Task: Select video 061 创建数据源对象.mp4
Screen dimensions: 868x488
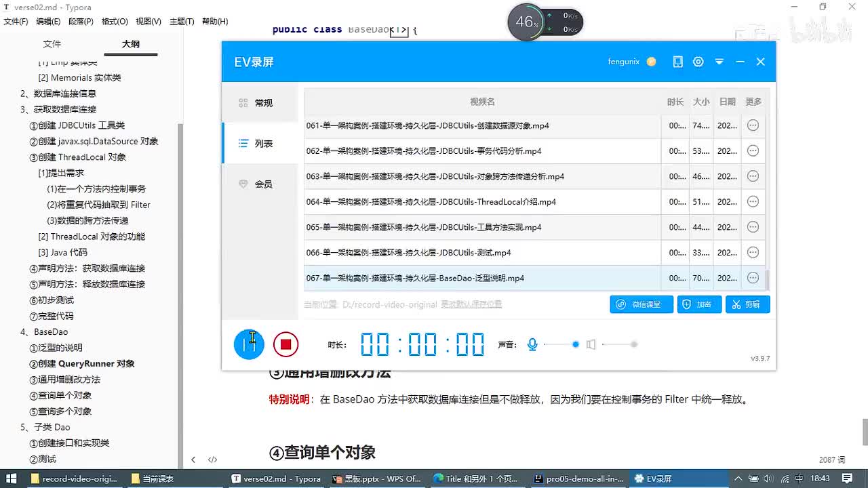Action: [x=482, y=125]
